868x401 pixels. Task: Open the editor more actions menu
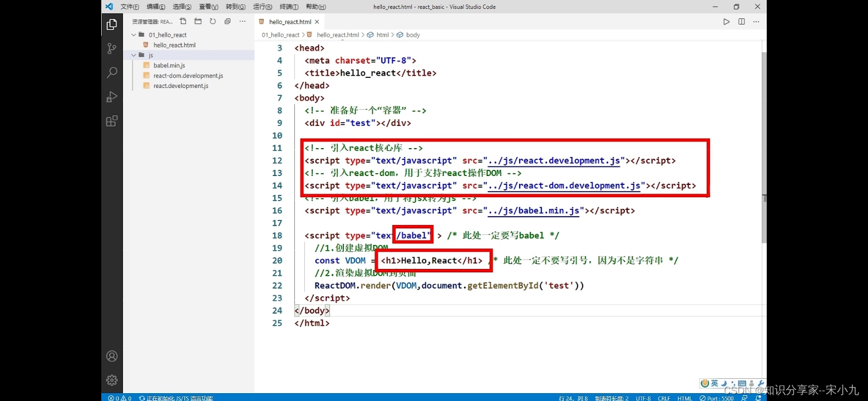(x=756, y=22)
